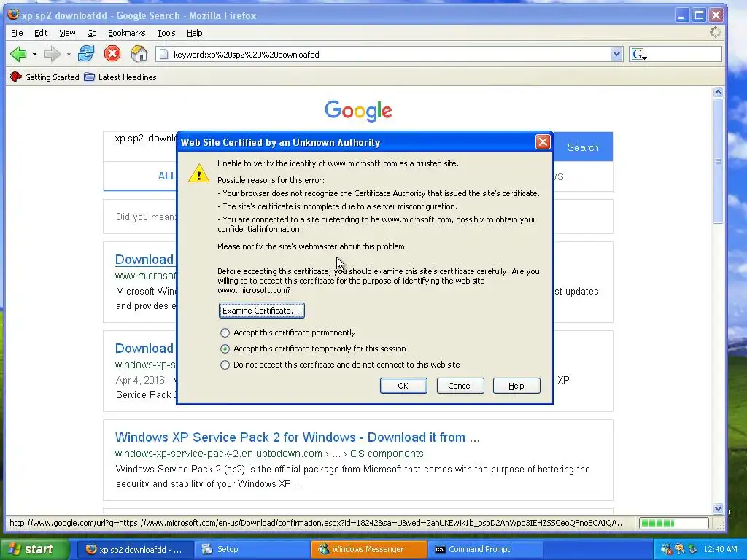Viewport: 747px width, 560px height.
Task: Select Accept this certificate temporarily for this session
Action: [x=225, y=349]
